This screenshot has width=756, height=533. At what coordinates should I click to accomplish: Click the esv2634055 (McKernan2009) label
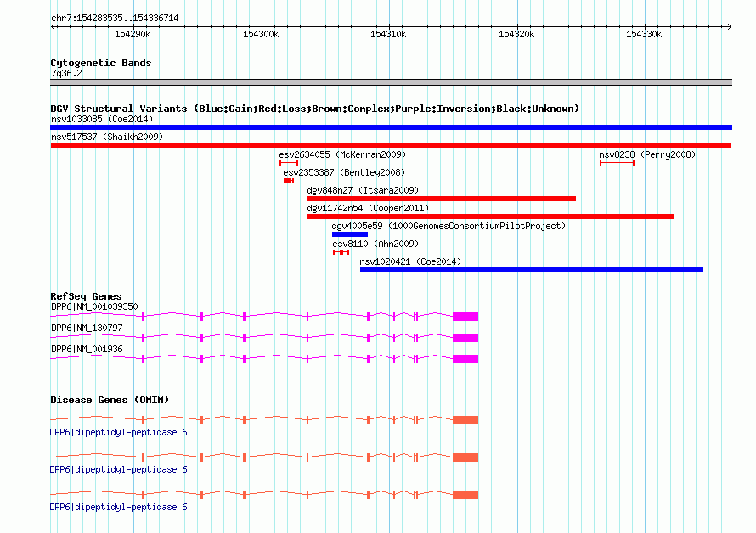tap(342, 154)
